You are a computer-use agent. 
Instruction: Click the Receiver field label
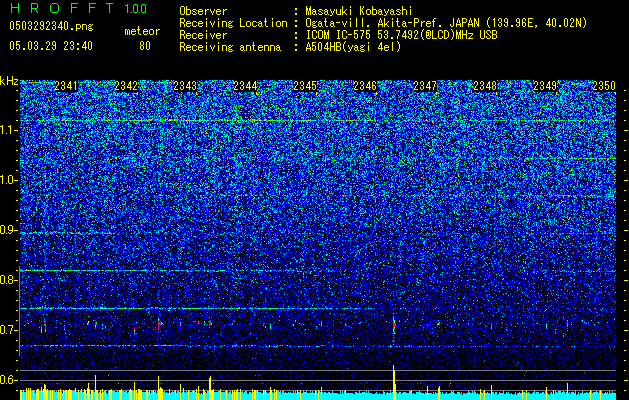[203, 35]
